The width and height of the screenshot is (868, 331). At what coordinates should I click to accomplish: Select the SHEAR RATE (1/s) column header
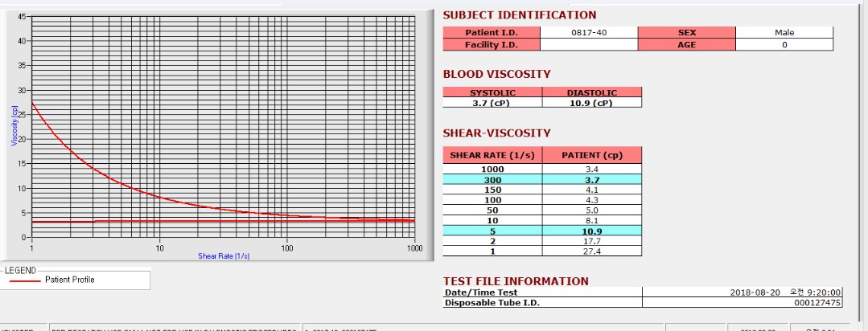[492, 155]
